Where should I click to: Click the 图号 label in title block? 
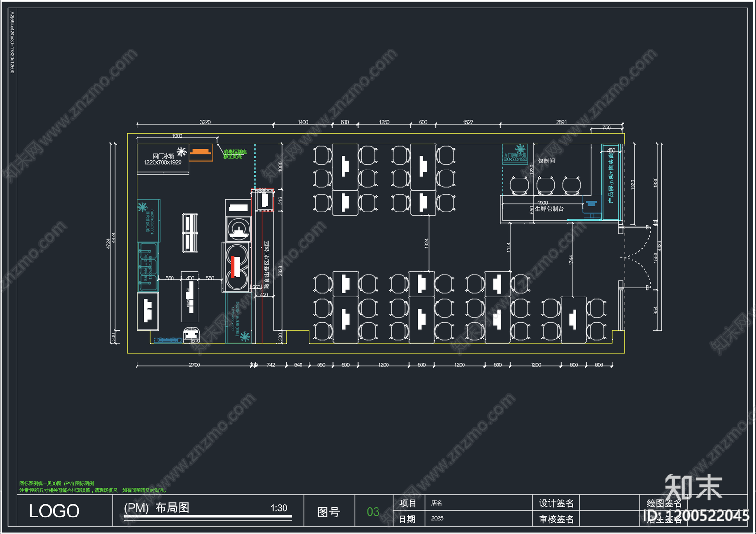coord(328,512)
